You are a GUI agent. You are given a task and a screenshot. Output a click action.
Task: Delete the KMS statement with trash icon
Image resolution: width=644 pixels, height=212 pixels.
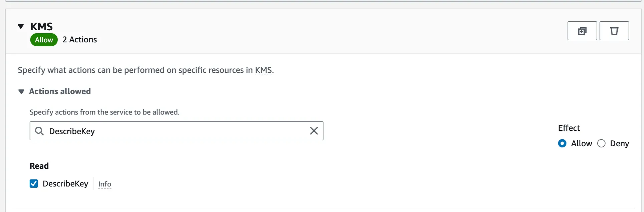coord(614,31)
